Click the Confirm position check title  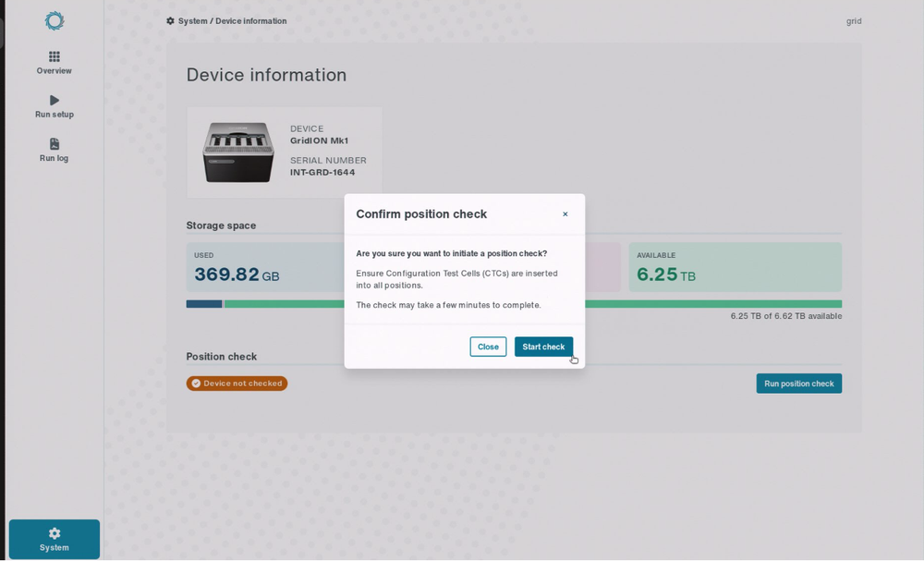[421, 213]
